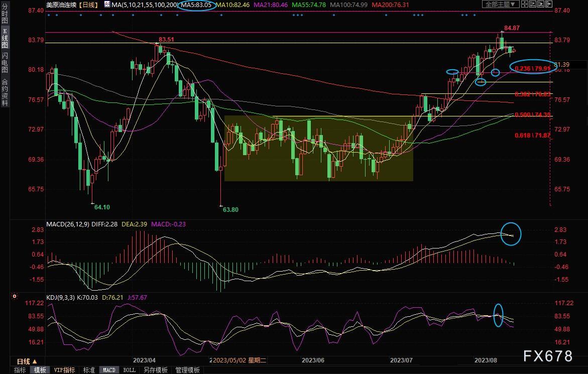
Task: Open the VIP指标 tab
Action: pos(64,370)
